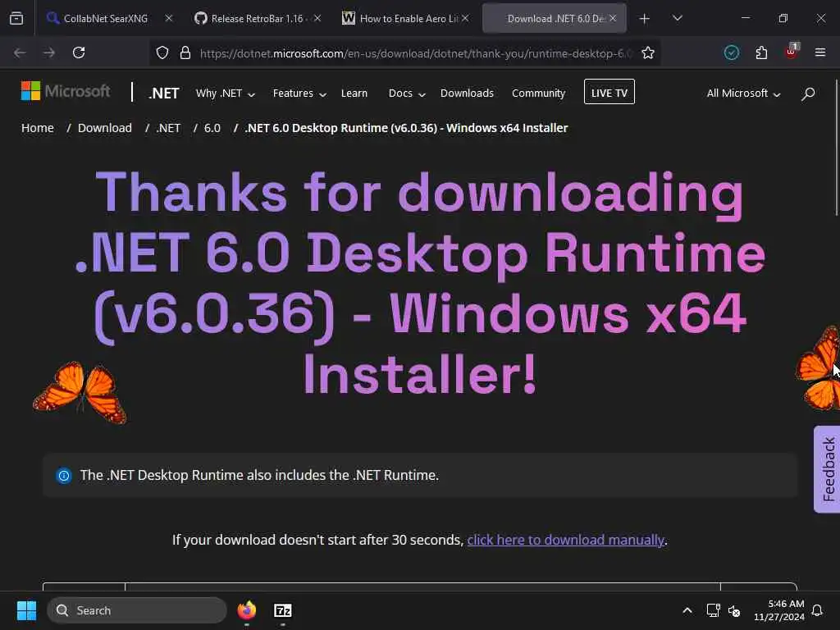Expand the Docs menu

click(x=407, y=94)
